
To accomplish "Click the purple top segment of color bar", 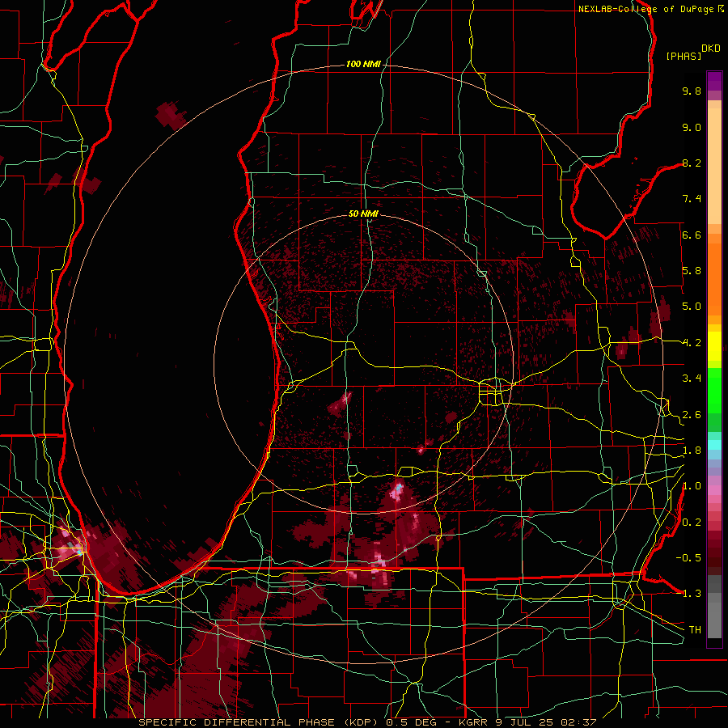I will point(714,81).
